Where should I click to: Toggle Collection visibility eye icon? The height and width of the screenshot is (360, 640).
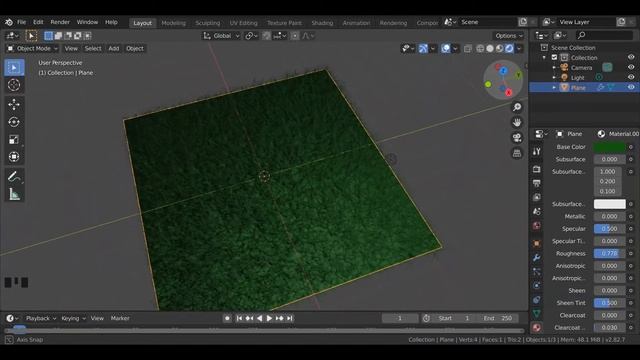(x=631, y=57)
